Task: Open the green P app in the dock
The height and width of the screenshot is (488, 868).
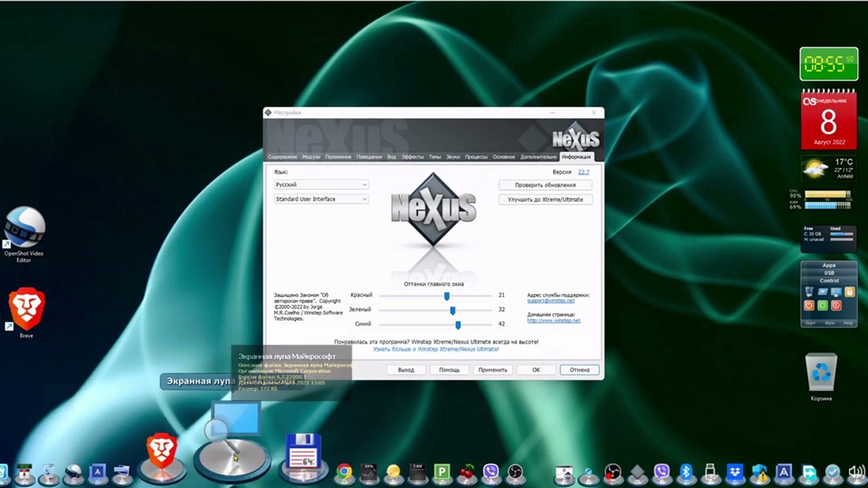Action: pyautogui.click(x=442, y=472)
